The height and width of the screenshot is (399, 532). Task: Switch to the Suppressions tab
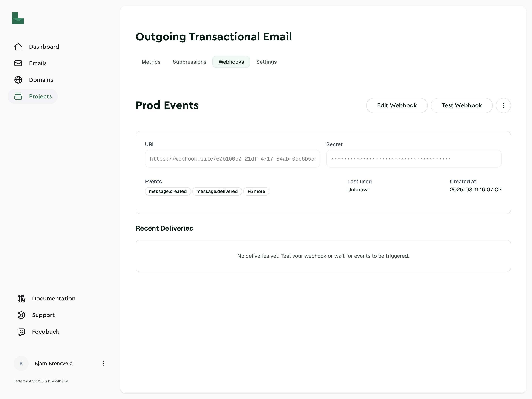[189, 62]
